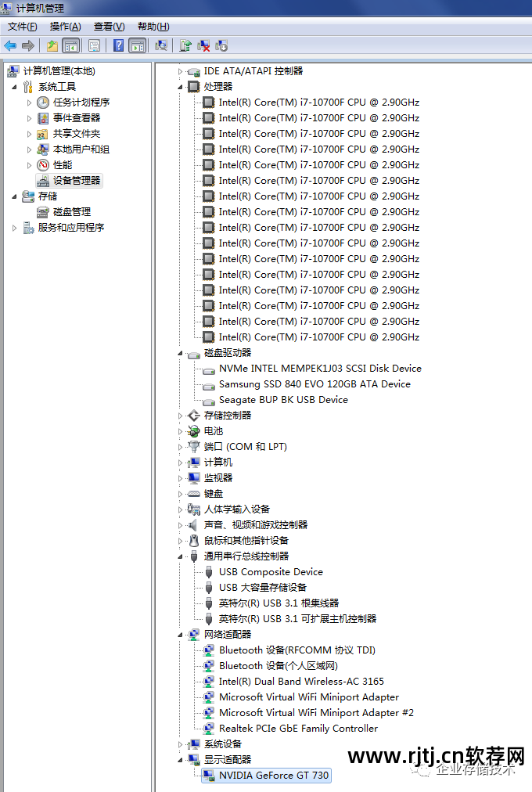This screenshot has width=532, height=792.
Task: Select 磁盘管理 in the left tree
Action: pyautogui.click(x=72, y=212)
